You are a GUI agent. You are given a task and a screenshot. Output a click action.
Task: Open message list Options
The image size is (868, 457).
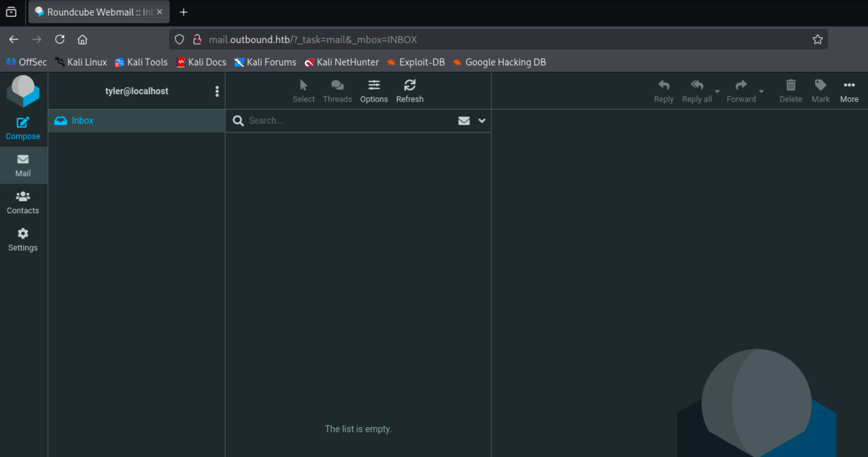[x=374, y=90]
